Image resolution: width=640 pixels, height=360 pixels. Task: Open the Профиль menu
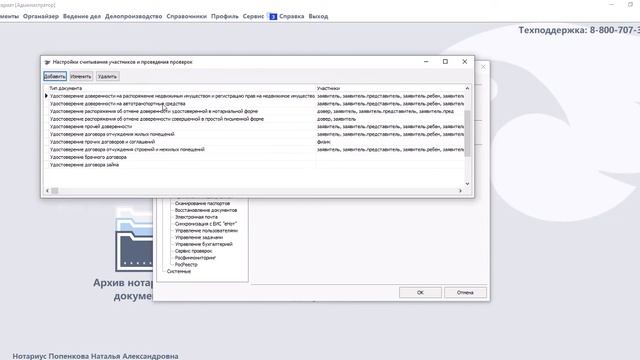224,16
